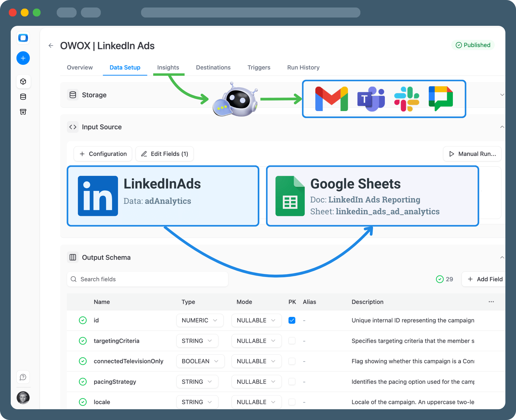The width and height of the screenshot is (516, 420).
Task: Open the Run History tab
Action: [x=303, y=67]
